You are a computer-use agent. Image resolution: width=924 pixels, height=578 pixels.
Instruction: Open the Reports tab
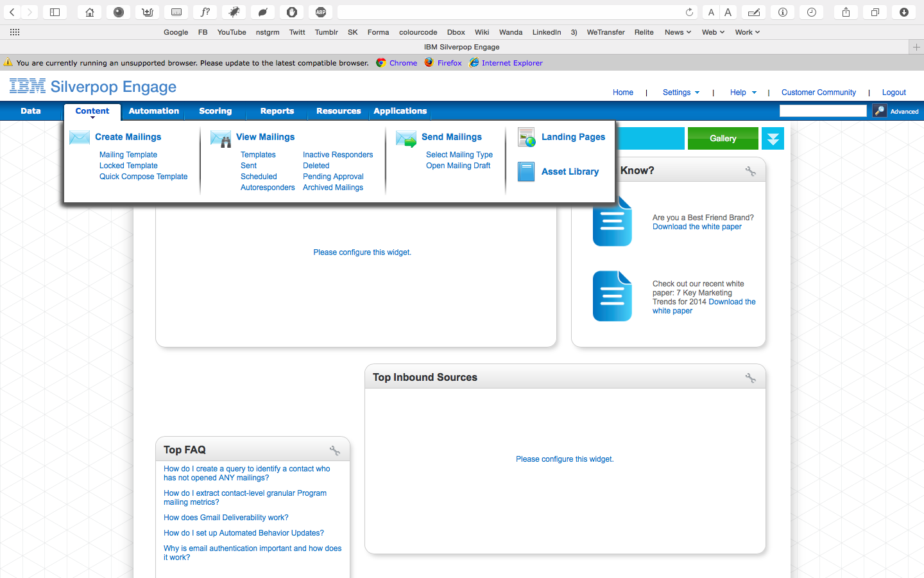click(x=277, y=111)
